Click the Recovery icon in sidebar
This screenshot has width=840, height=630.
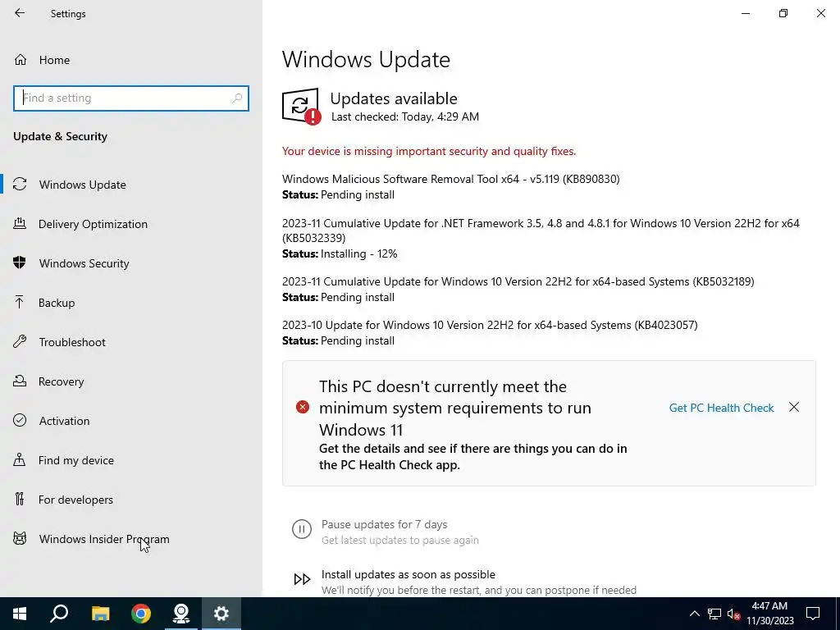coord(20,381)
